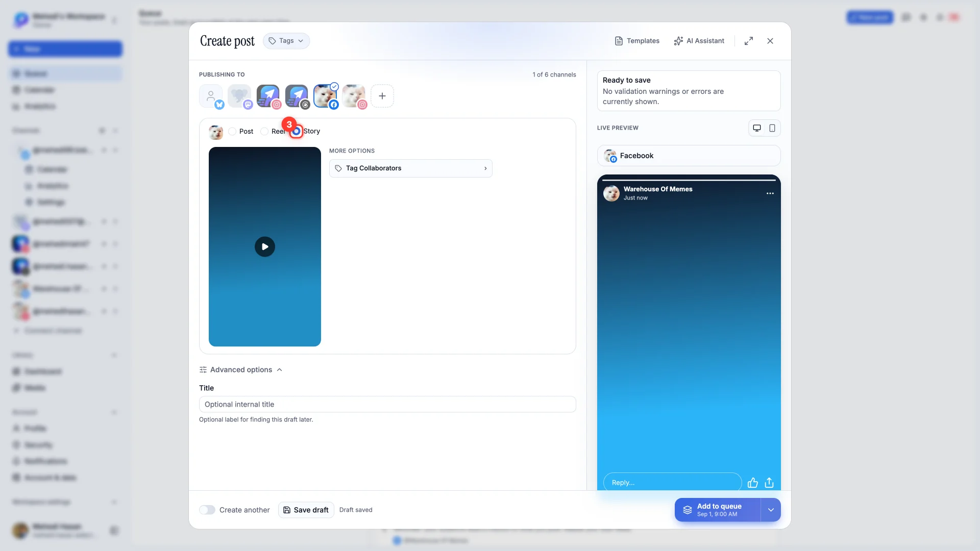Select the first Instagram paper-plane channel
The image size is (980, 551).
[268, 96]
